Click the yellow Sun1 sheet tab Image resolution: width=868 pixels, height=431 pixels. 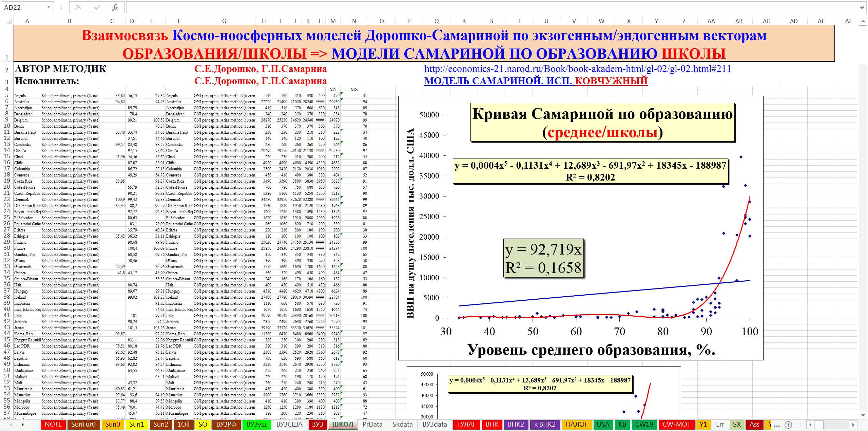pyautogui.click(x=137, y=425)
